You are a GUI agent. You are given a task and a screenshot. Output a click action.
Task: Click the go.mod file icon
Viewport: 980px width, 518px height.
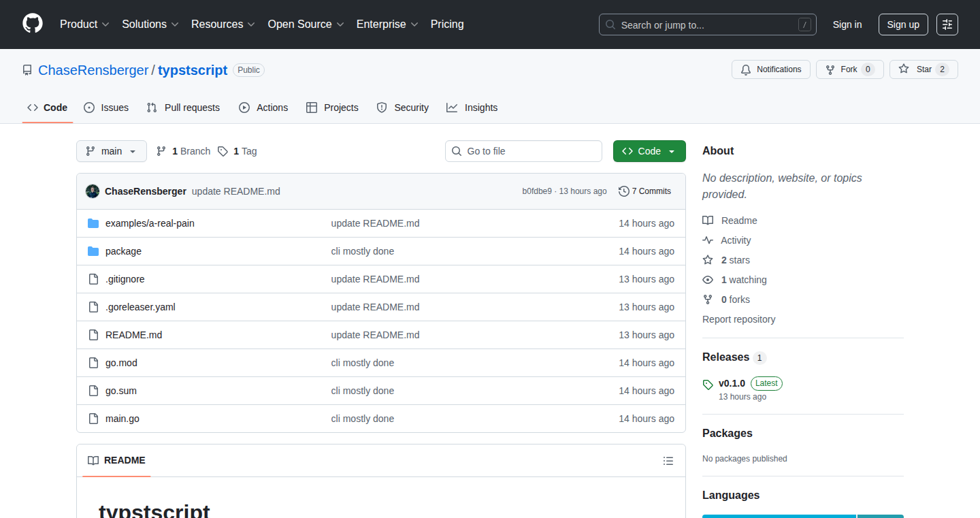click(93, 363)
